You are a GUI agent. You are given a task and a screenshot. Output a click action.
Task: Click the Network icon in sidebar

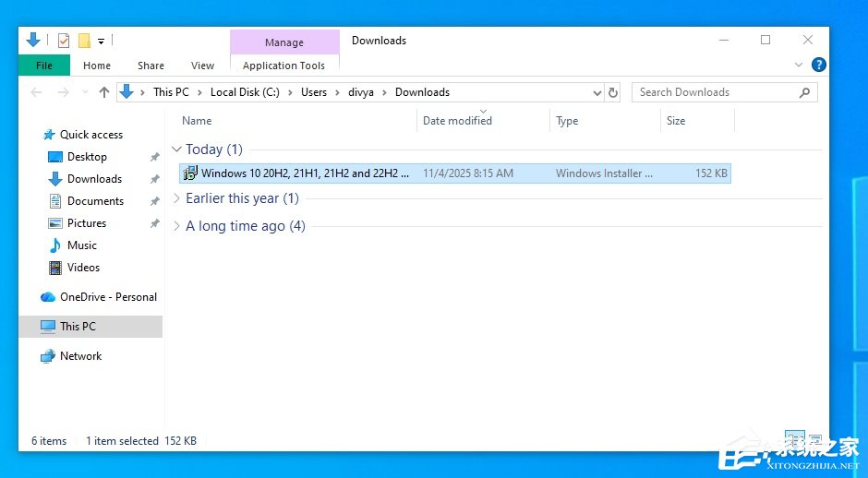48,356
